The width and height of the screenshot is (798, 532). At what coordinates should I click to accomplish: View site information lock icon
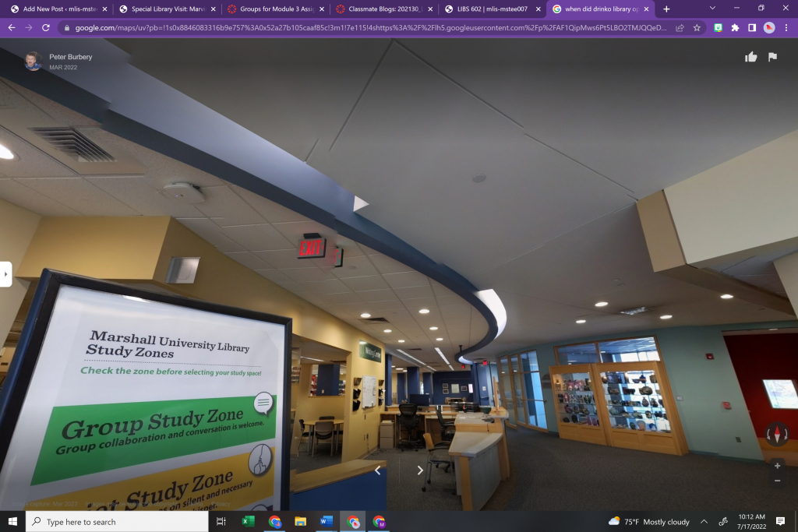(x=67, y=28)
